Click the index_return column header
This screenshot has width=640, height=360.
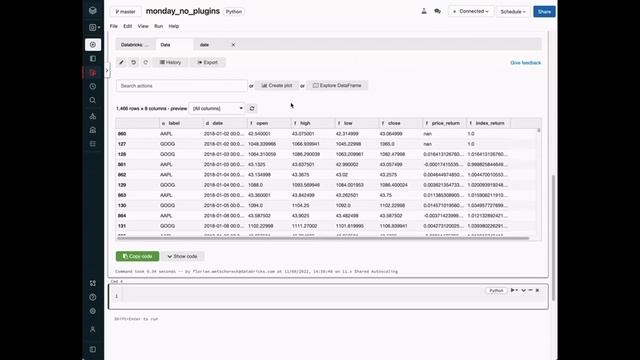(489, 123)
